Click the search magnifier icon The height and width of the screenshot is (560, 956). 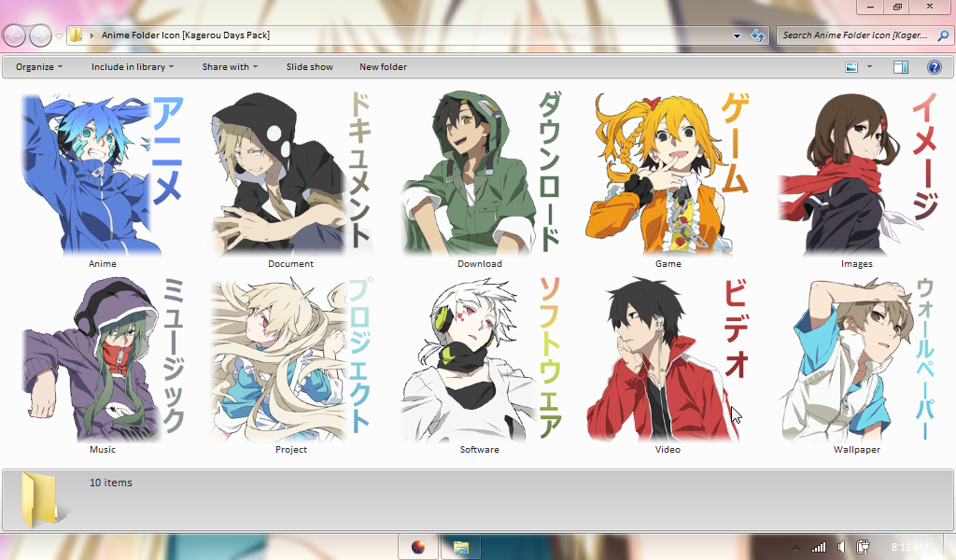(x=943, y=35)
